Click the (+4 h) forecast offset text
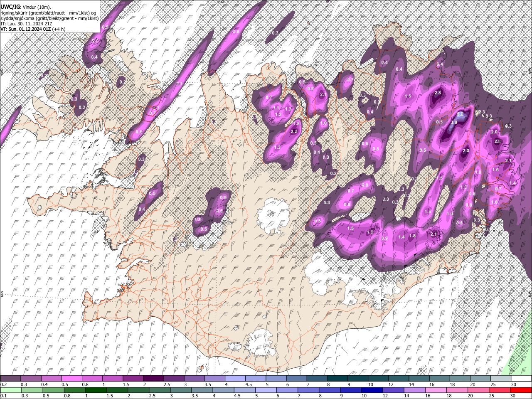 (x=59, y=29)
